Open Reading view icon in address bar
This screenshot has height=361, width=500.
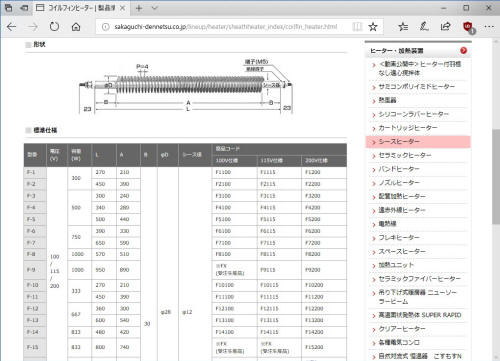357,27
